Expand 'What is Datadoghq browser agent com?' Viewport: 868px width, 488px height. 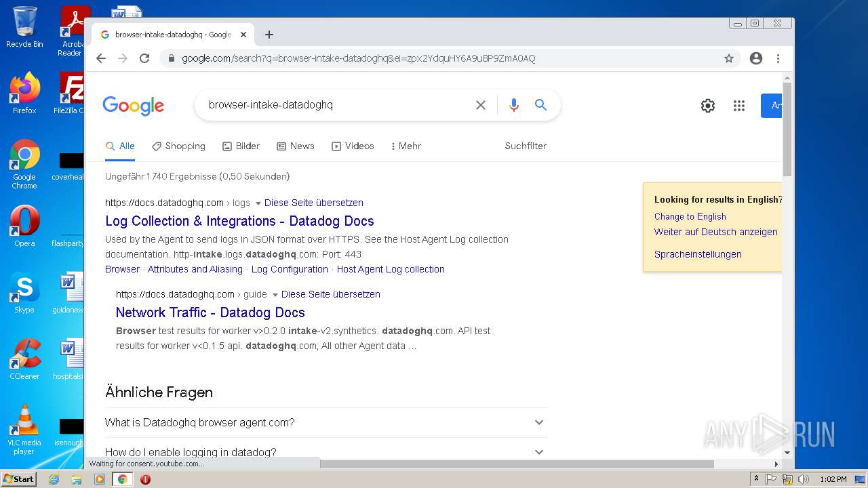tap(325, 422)
